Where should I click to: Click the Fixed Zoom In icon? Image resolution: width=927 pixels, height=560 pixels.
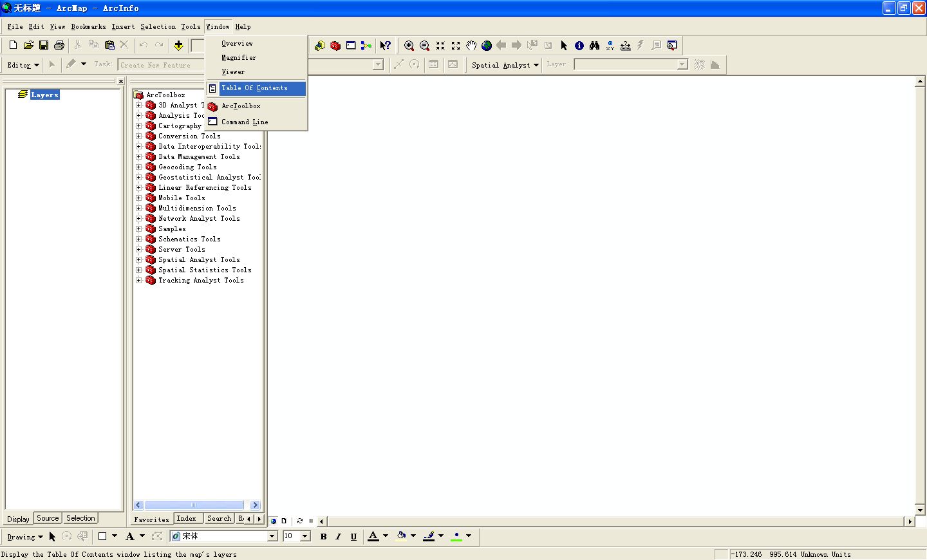[440, 45]
